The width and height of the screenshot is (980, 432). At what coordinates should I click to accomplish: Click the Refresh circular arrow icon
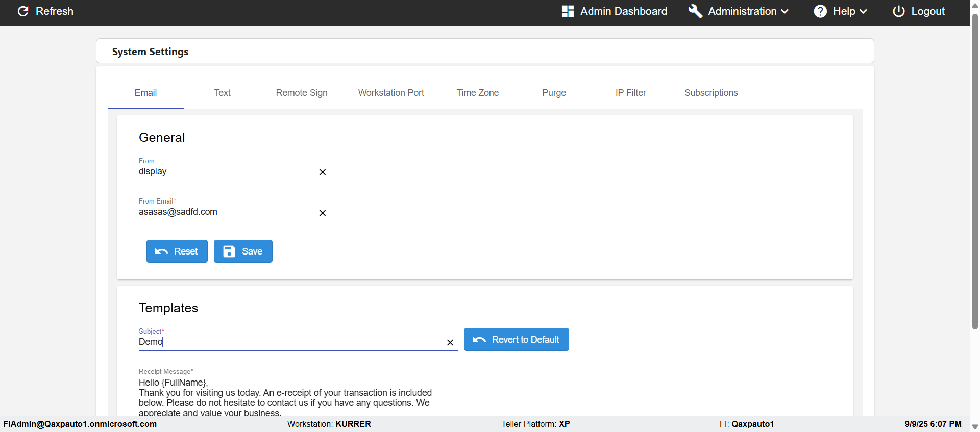coord(23,11)
